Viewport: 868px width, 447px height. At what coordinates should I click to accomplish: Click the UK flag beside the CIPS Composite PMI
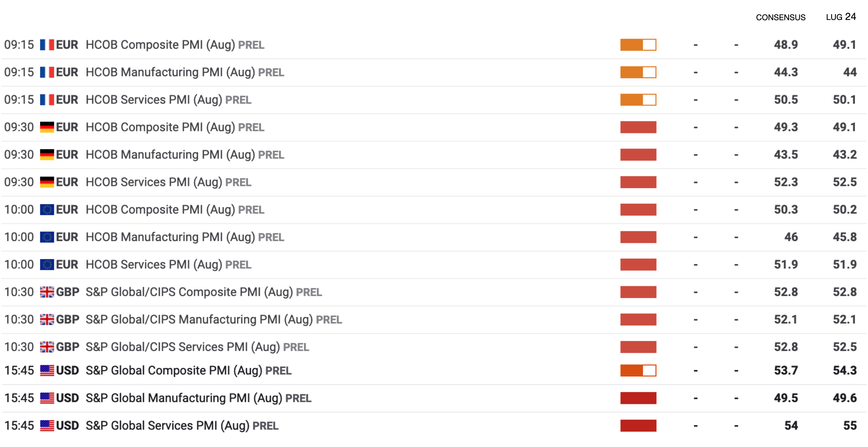point(47,292)
